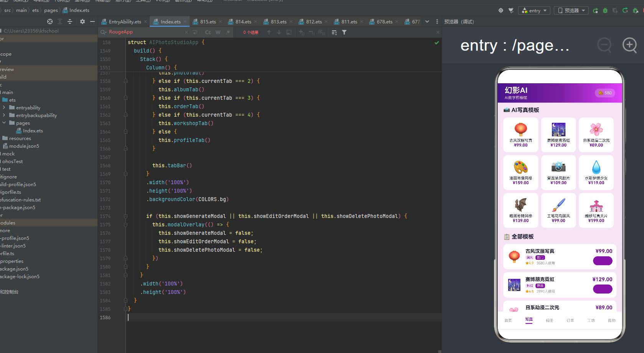Click the add selection for next occurrence icon
Image resolution: width=644 pixels, height=353 pixels.
[x=302, y=32]
